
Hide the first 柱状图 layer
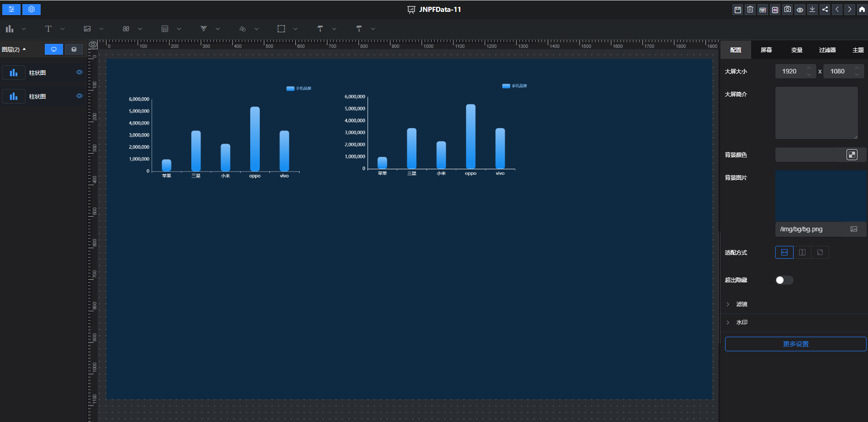(x=79, y=72)
